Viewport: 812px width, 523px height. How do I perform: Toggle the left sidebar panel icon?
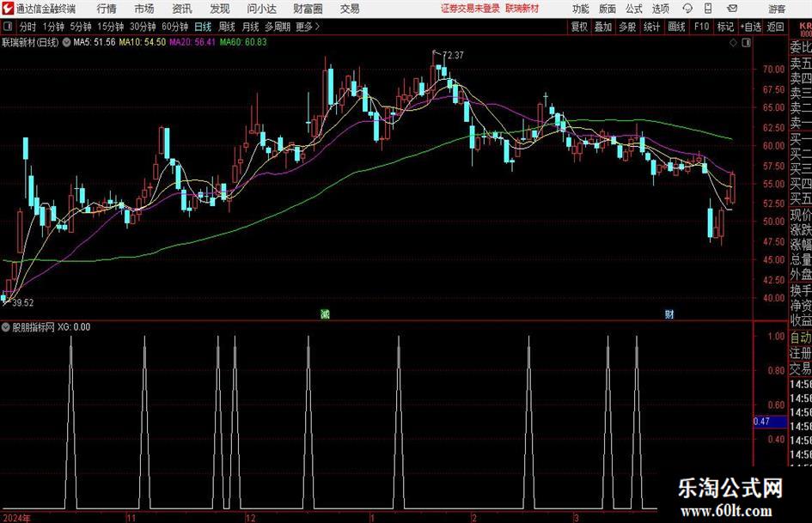click(x=9, y=27)
